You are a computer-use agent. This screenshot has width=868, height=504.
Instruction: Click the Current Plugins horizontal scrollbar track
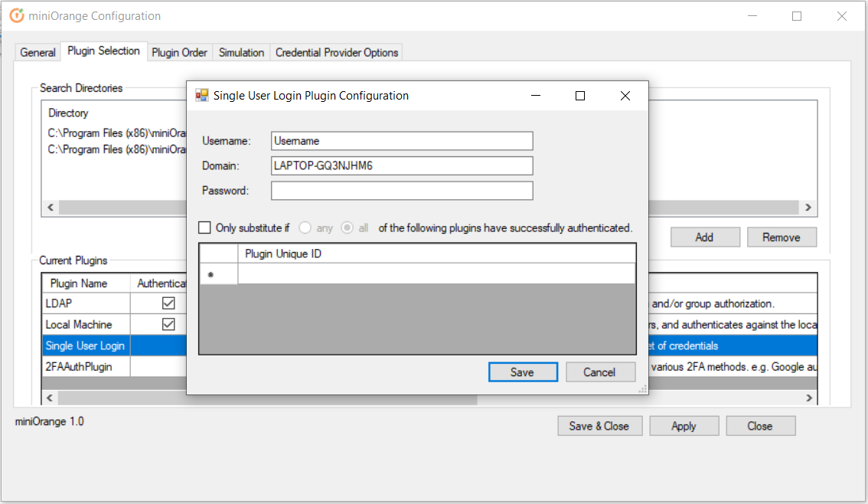(x=639, y=398)
